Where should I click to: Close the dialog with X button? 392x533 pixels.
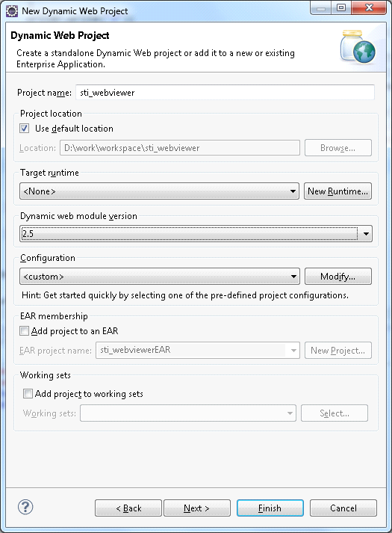pyautogui.click(x=370, y=7)
